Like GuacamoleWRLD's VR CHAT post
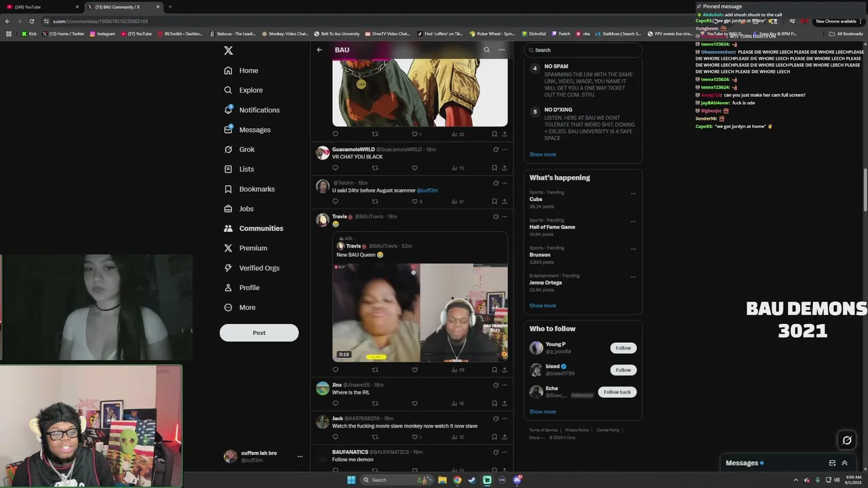Viewport: 868px width, 488px height. pos(414,168)
